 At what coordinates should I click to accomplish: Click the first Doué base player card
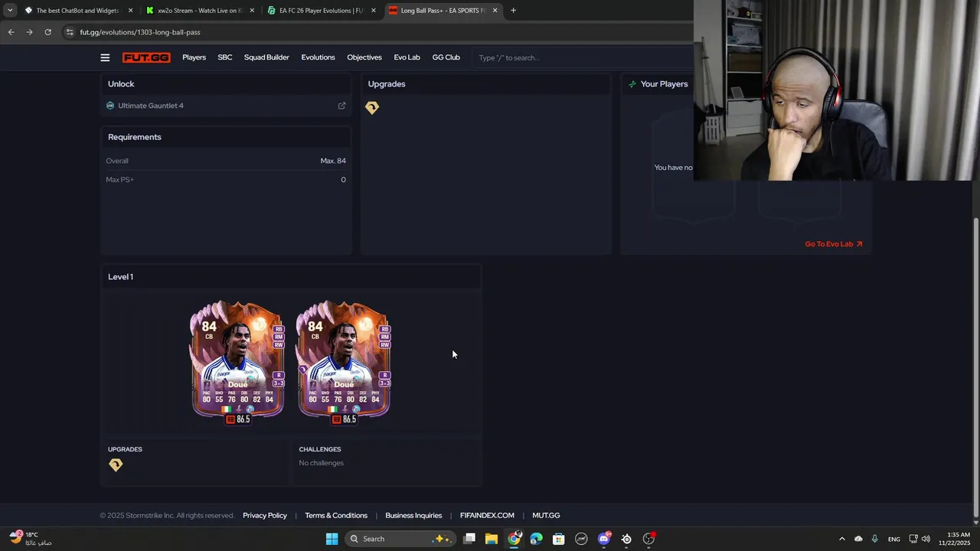pyautogui.click(x=237, y=360)
